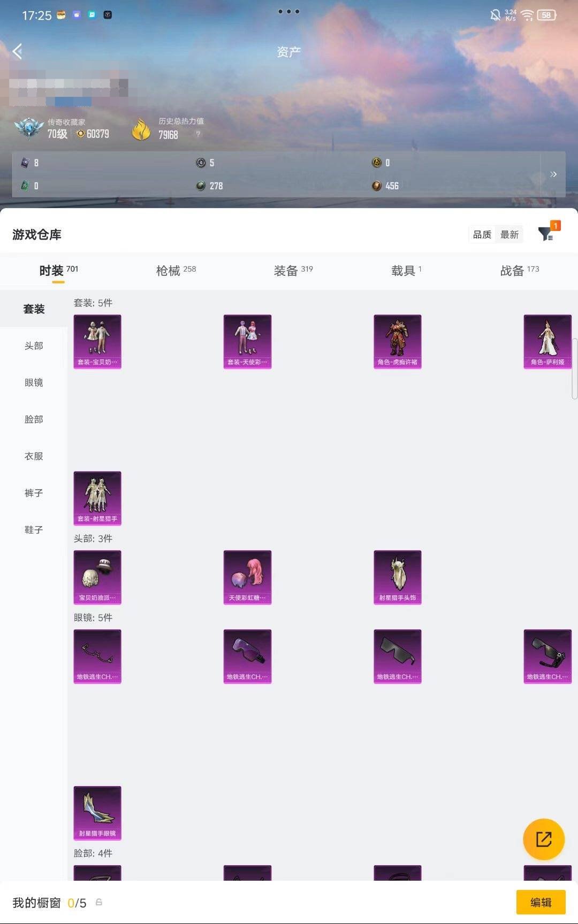This screenshot has height=924, width=578.
Task: Sort warehouse by 品质
Action: pos(482,235)
